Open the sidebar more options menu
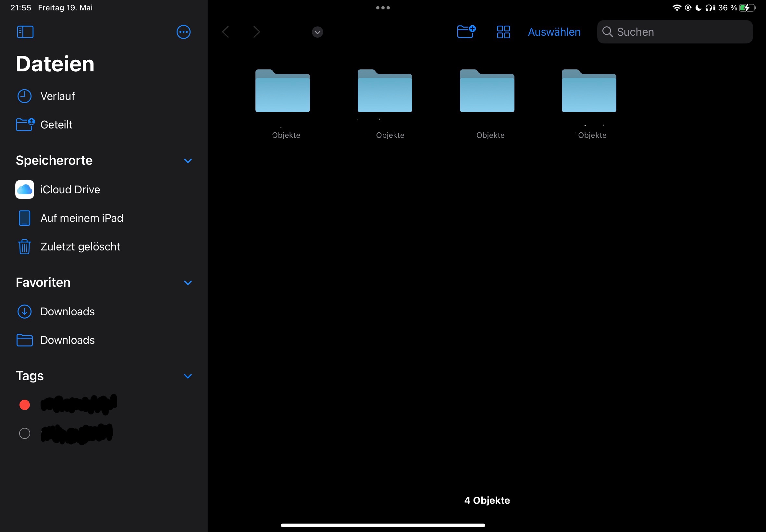The width and height of the screenshot is (766, 532). [183, 32]
